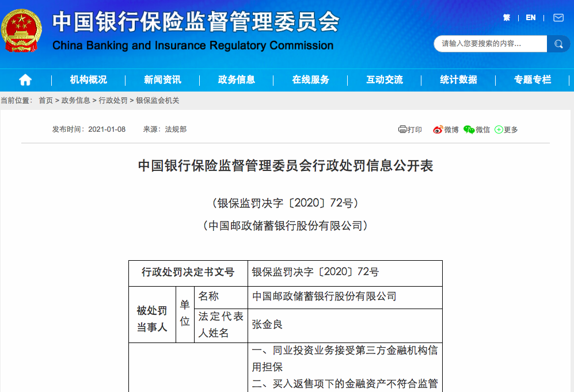574x392 pixels.
Task: Open the 机构概况 menu
Action: point(88,79)
